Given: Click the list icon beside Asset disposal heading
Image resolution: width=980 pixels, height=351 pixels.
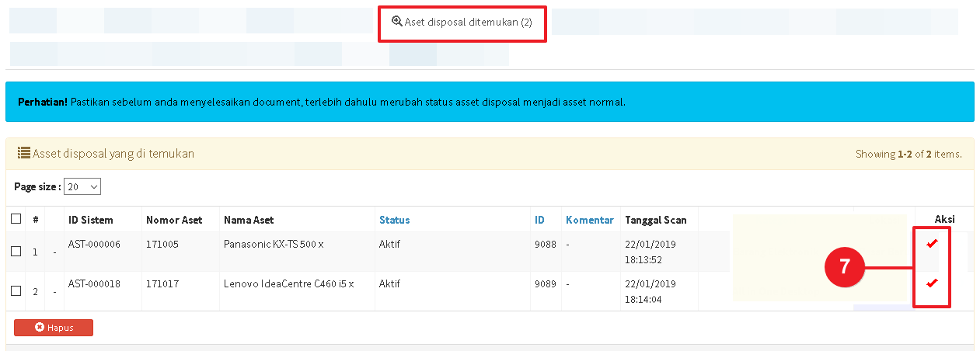Looking at the screenshot, I should (x=23, y=154).
